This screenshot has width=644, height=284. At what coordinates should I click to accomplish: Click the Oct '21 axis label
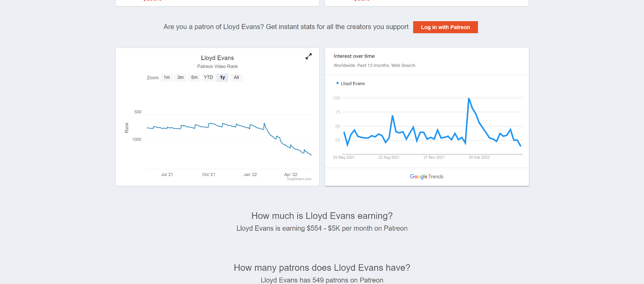click(x=209, y=174)
